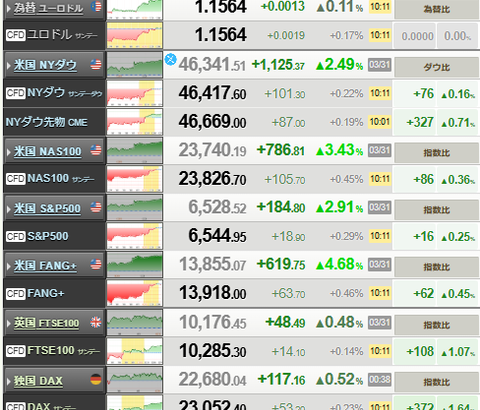480x410 pixels.
Task: Click the CFD badge on NYダウ サンデーダウ row
Action: tap(16, 93)
